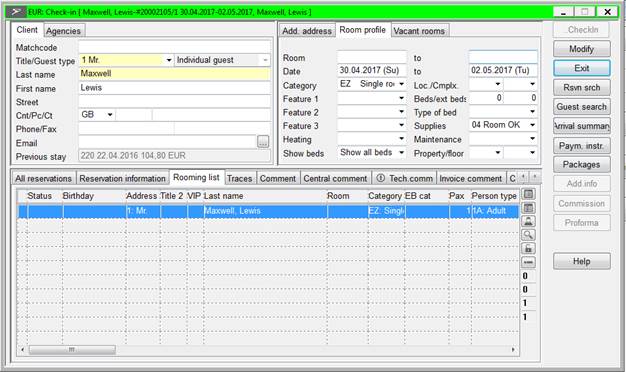Open the Individual guest type dropdown
This screenshot has width=626, height=372.
(x=265, y=60)
